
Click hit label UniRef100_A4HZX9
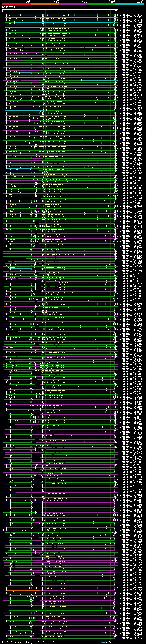pyautogui.click(x=131, y=570)
